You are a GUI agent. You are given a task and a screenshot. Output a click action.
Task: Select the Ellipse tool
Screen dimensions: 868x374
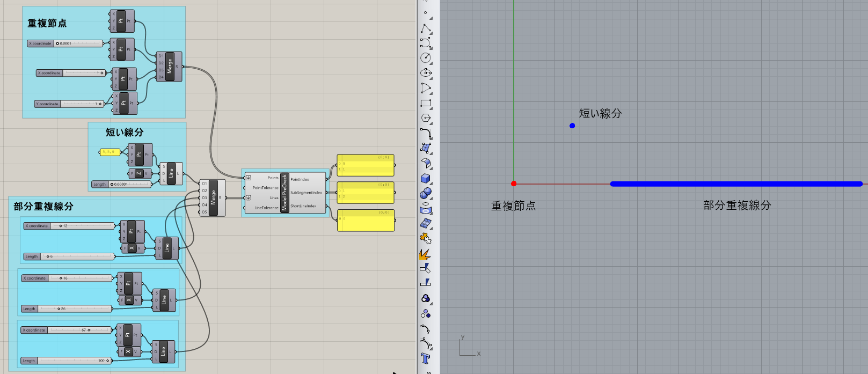click(426, 72)
